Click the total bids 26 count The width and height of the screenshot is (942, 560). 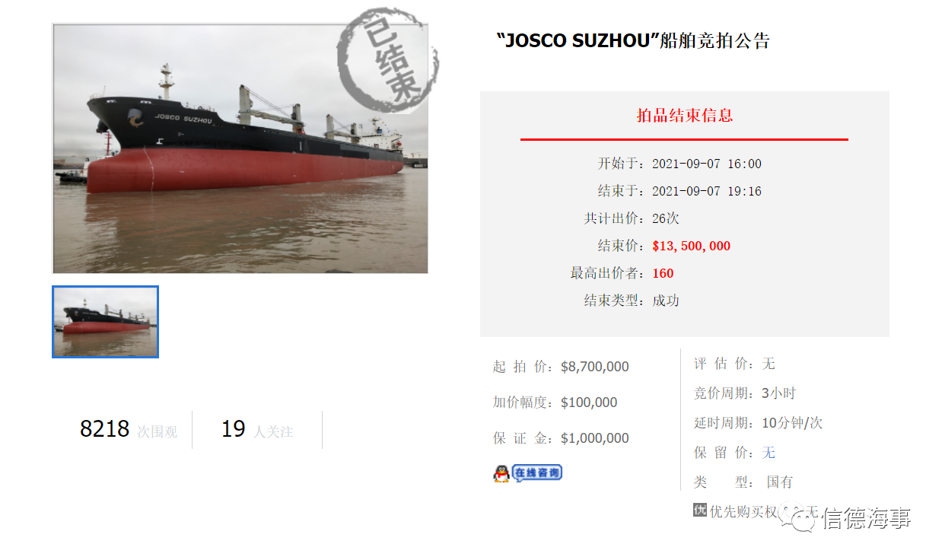point(666,218)
